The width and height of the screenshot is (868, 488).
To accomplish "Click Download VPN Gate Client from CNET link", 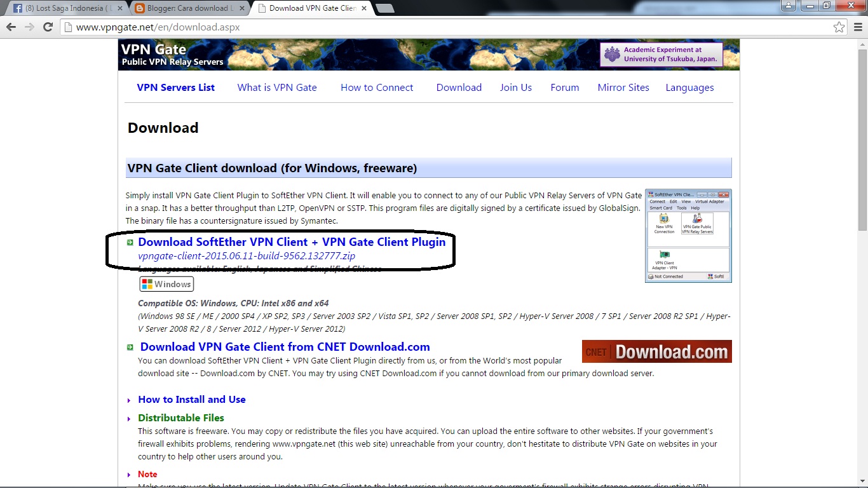I will [285, 347].
